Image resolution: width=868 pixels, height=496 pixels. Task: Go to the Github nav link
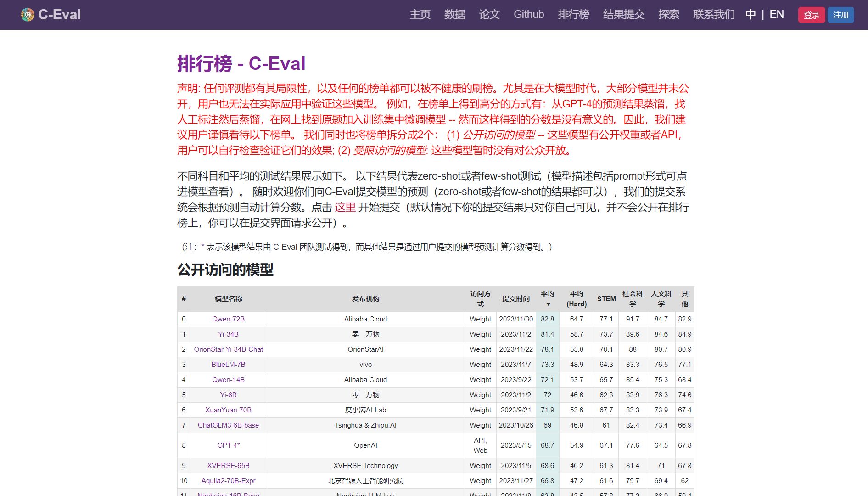click(x=529, y=15)
